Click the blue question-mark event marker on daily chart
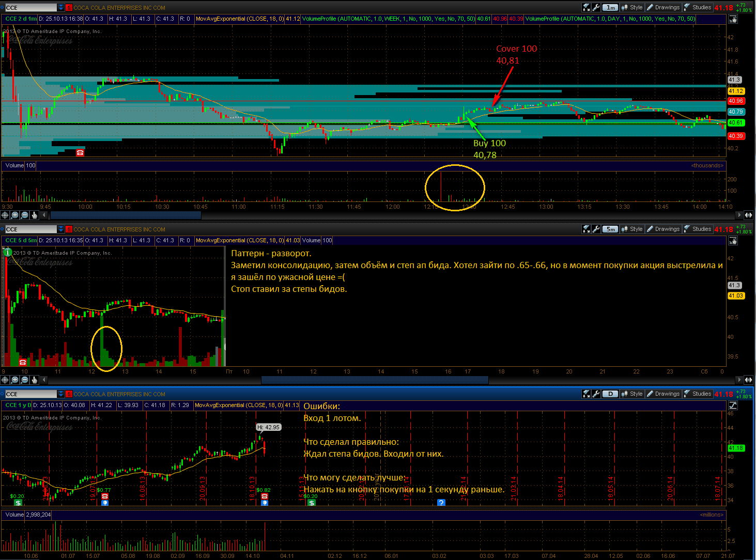The image size is (756, 560). (x=441, y=503)
